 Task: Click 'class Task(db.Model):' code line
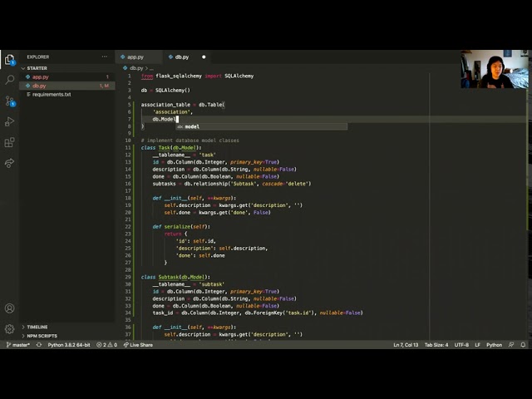(171, 148)
